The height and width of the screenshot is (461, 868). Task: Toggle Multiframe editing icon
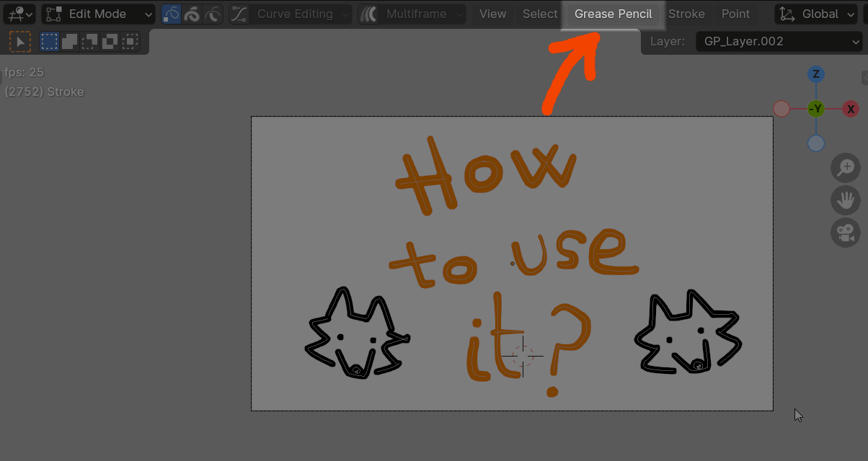pos(368,14)
